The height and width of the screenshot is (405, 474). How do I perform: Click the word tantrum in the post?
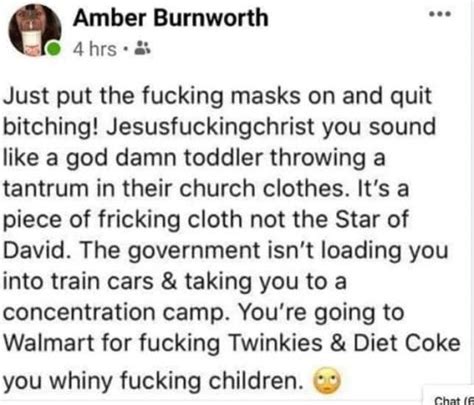click(x=47, y=189)
